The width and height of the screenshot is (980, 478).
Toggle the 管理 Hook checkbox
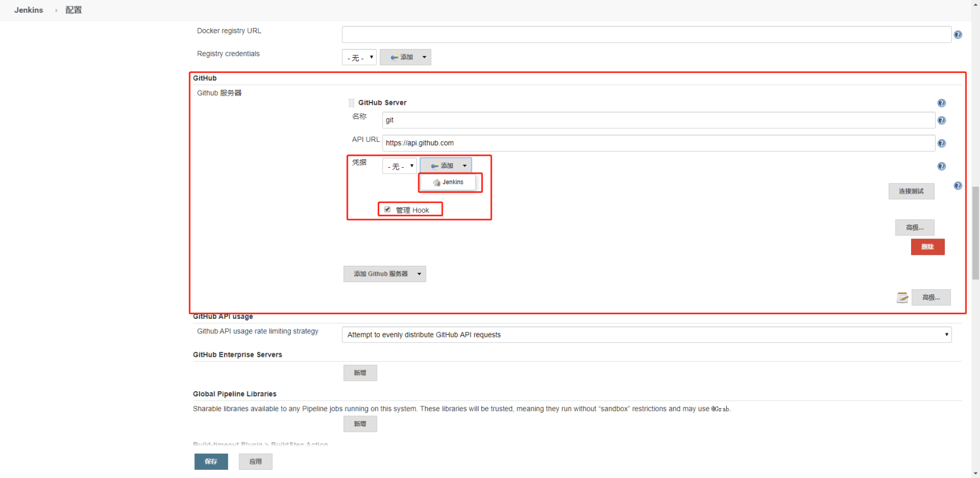[387, 209]
